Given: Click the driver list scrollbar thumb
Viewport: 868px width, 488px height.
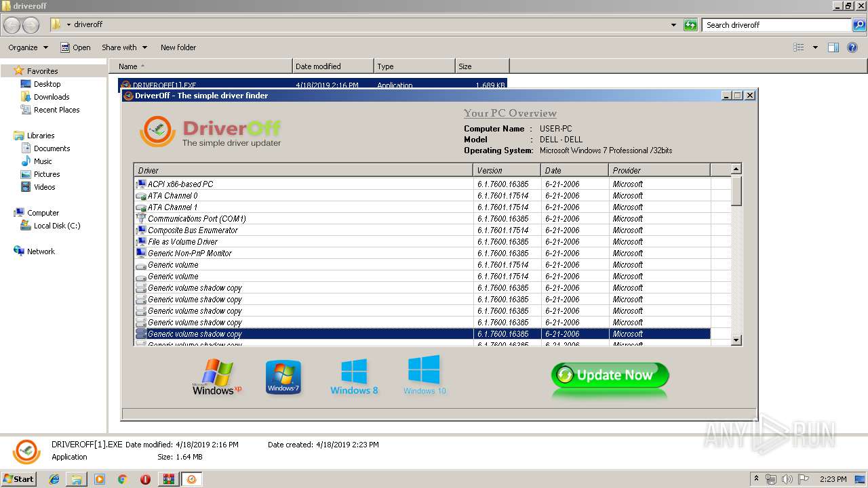Looking at the screenshot, I should [736, 190].
